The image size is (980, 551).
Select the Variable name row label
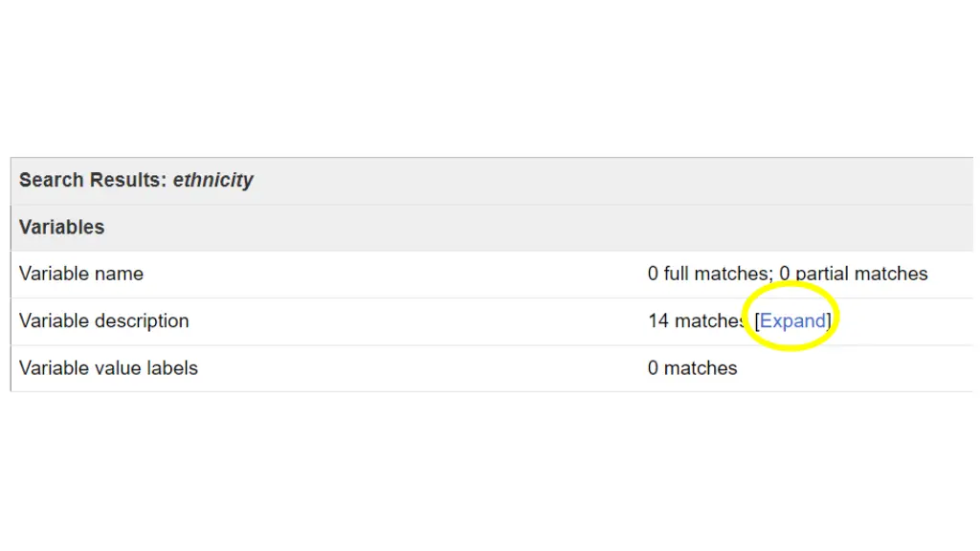coord(81,274)
